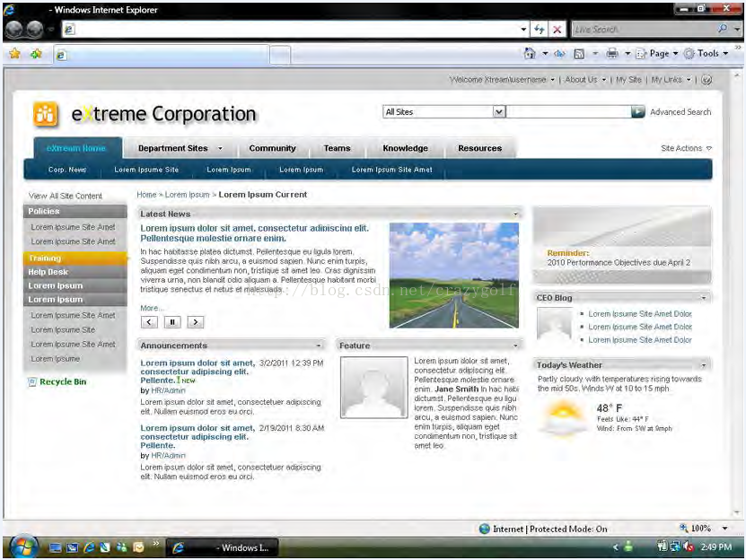This screenshot has width=746, height=560.
Task: Open Lorem Ipsum Site Amet in sub navigation
Action: (x=392, y=170)
